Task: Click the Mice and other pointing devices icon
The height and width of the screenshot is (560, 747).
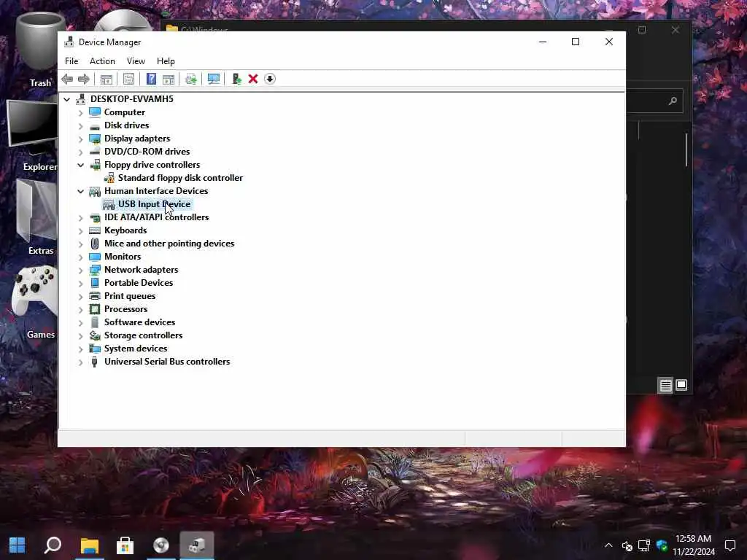Action: click(95, 244)
